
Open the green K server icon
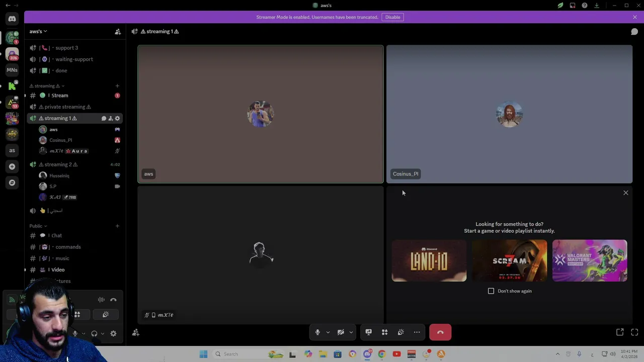click(x=12, y=86)
